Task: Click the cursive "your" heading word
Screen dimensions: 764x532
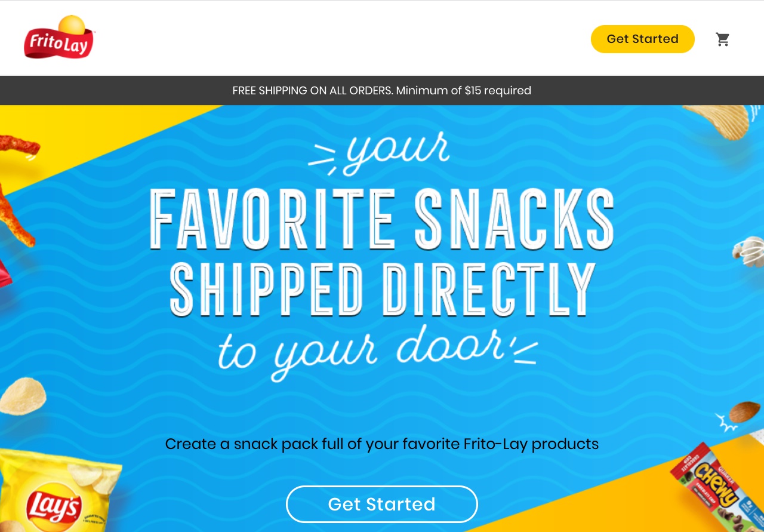Action: tap(397, 149)
